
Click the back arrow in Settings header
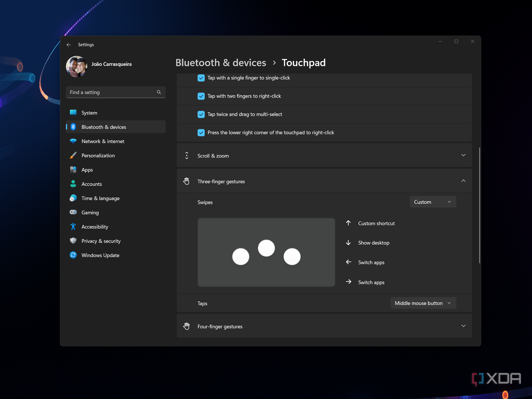click(69, 45)
